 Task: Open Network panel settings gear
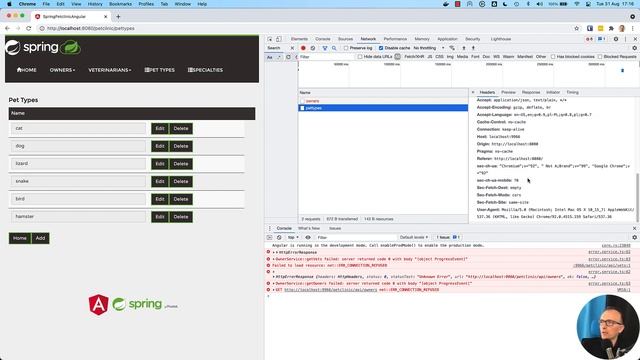click(x=634, y=48)
